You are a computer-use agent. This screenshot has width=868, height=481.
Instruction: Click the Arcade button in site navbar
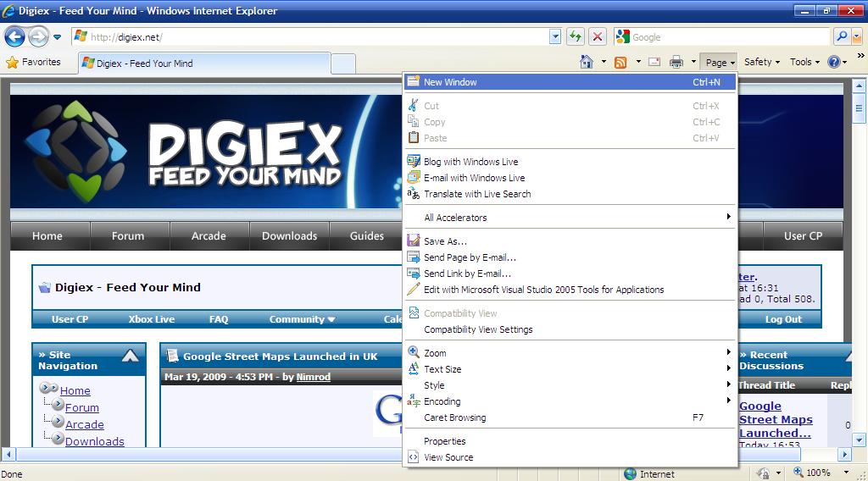210,236
